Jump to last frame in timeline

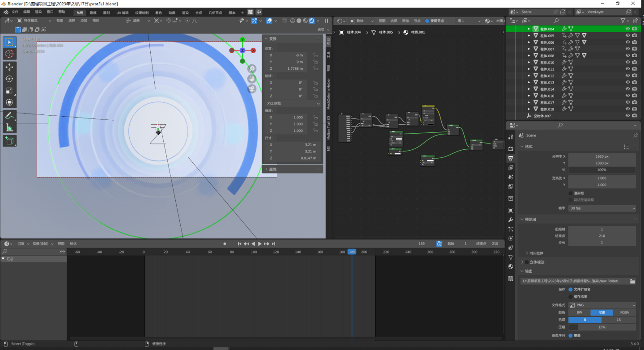pos(273,244)
